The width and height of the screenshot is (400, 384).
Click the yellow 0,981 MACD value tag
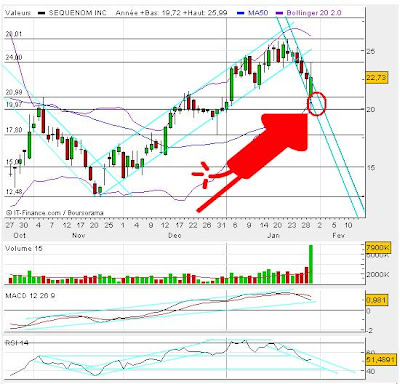376,300
